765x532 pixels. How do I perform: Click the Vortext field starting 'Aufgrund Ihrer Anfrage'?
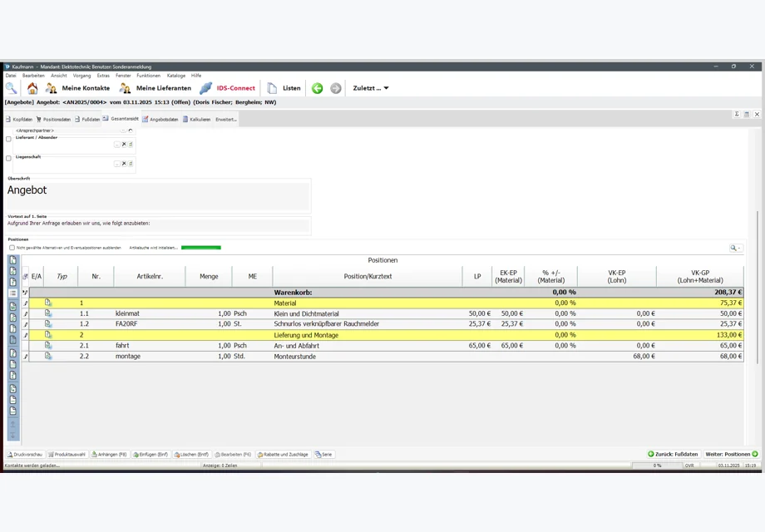coord(158,224)
